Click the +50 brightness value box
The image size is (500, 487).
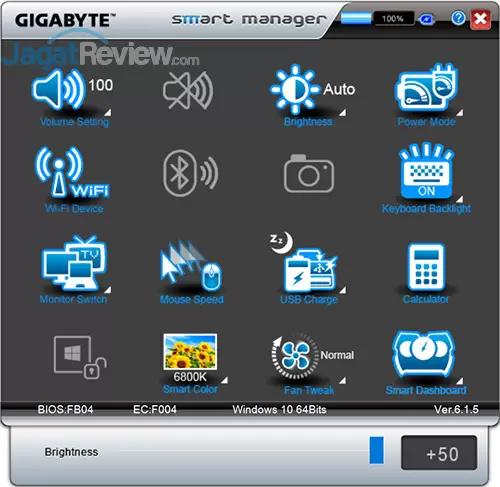pos(439,453)
